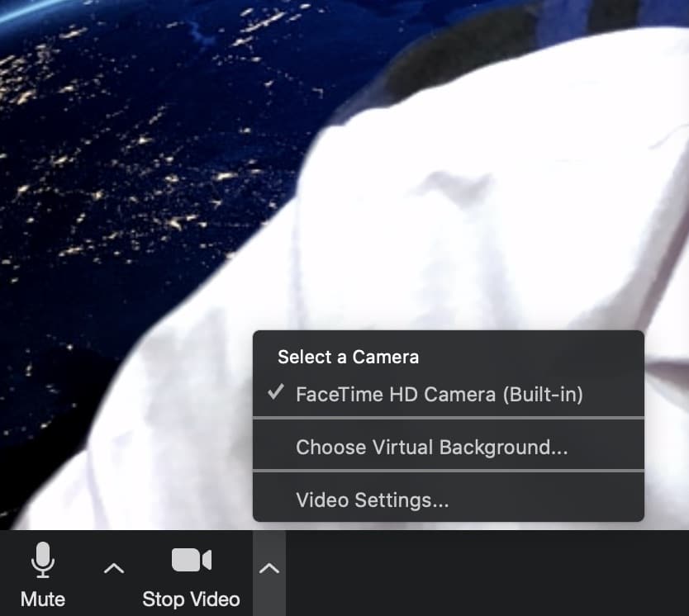Click the "Mute" text label
Screen dimensions: 689x616
pos(43,599)
